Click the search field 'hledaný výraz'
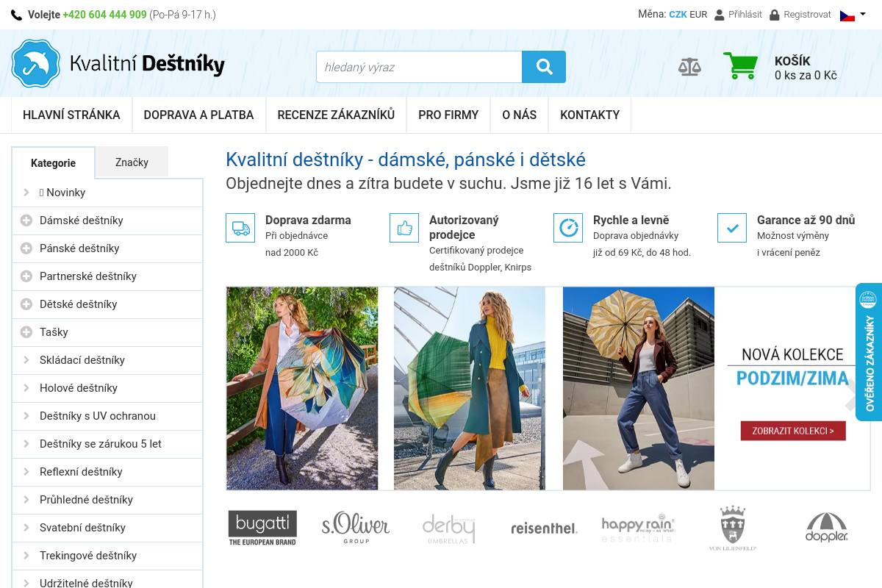The width and height of the screenshot is (882, 588). [419, 67]
